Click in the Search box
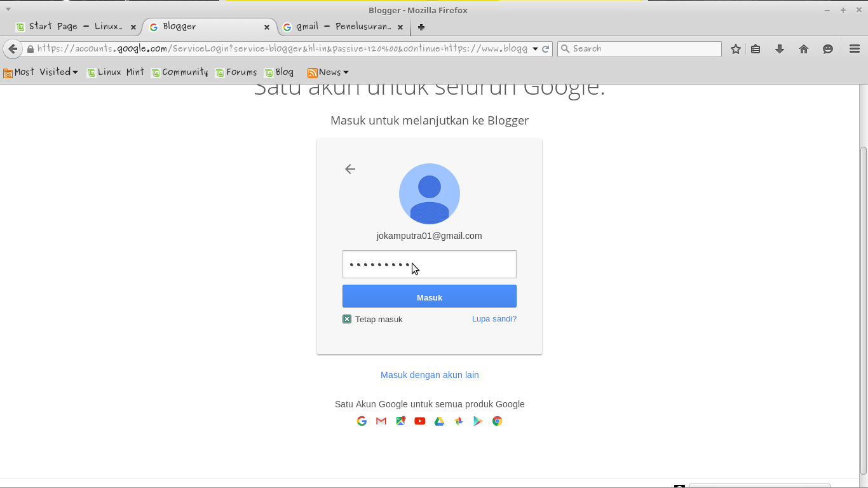Viewport: 868px width, 488px height. 639,49
